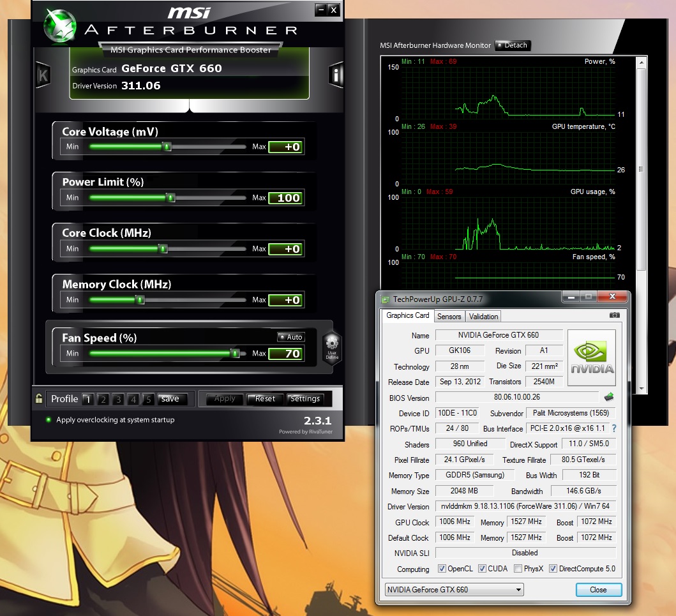The image size is (676, 616).
Task: Click the NVIDIA SLI Disabled field
Action: coord(525,553)
